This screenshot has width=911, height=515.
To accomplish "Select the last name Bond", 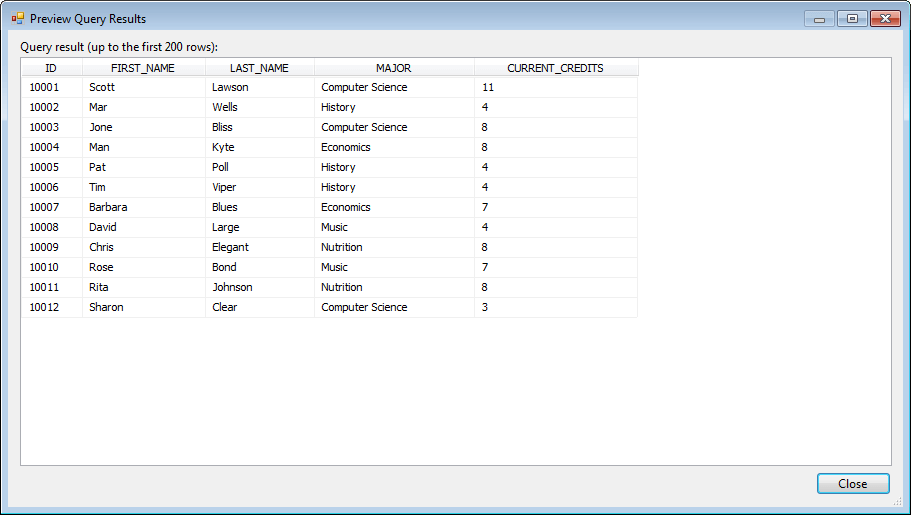I will point(260,267).
